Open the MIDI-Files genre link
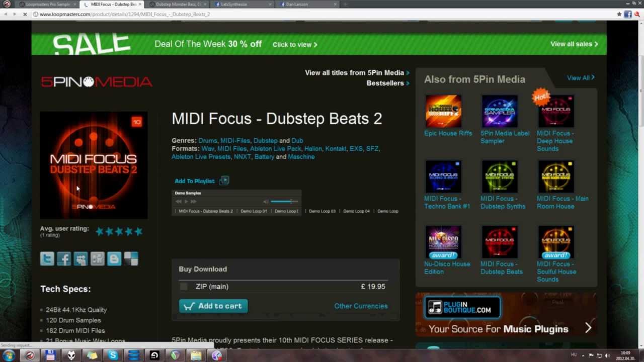Screen dimensions: 644x362 click(x=235, y=141)
